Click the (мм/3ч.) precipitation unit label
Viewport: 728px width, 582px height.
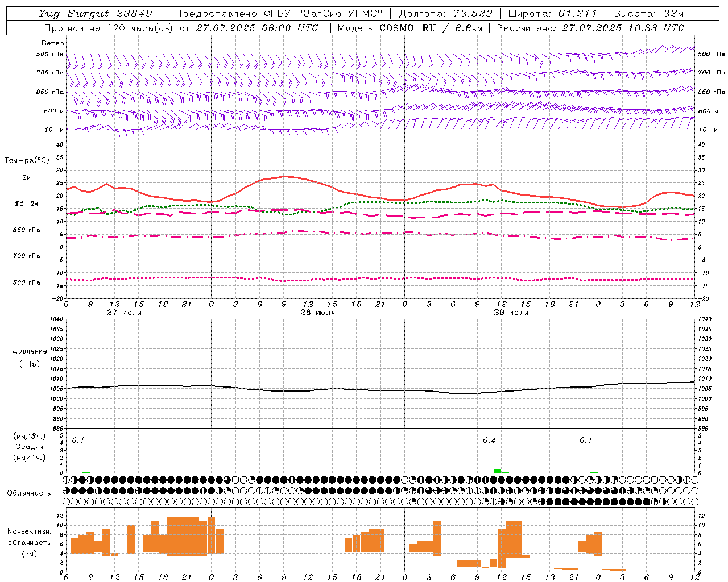pyautogui.click(x=30, y=436)
